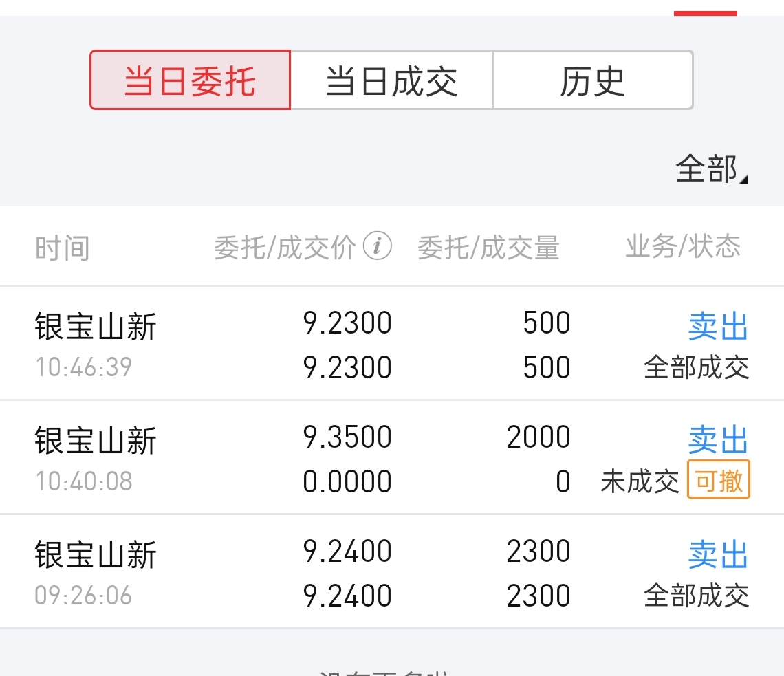Click the 委托/成交量 column header
Viewport: 784px width, 676px height.
[488, 248]
